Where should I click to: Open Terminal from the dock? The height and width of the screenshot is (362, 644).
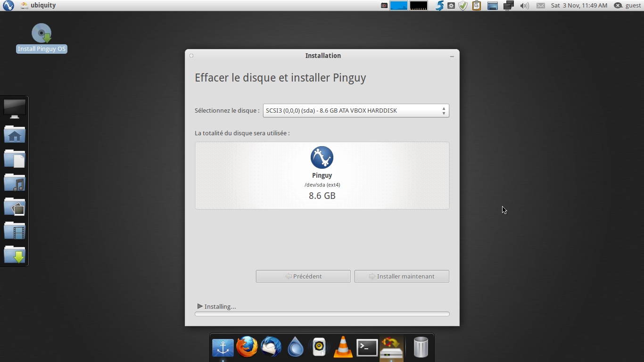pyautogui.click(x=367, y=348)
